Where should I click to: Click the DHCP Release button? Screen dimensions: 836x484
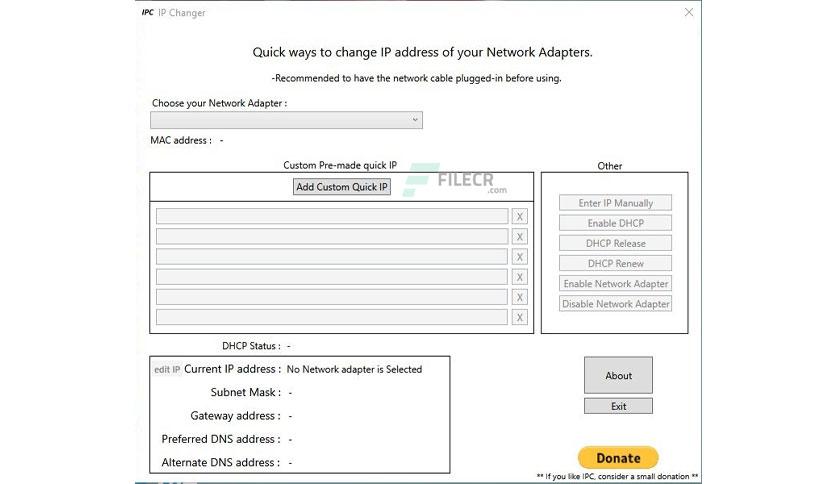(615, 244)
